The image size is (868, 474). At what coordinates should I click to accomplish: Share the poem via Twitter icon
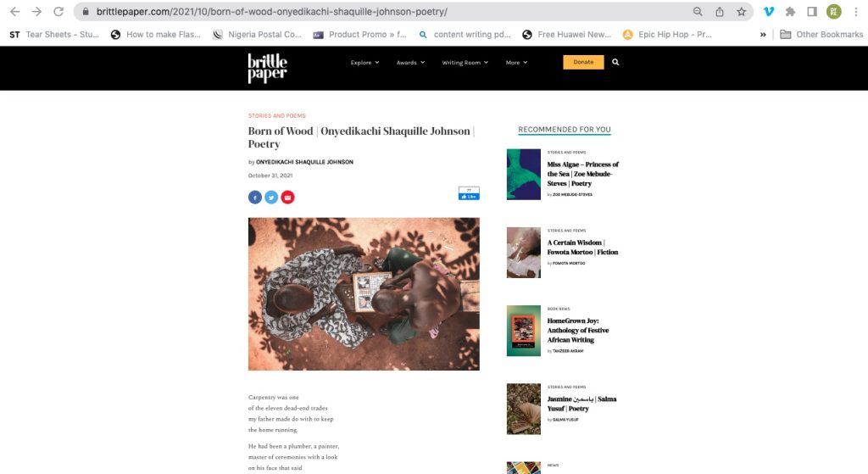[271, 197]
